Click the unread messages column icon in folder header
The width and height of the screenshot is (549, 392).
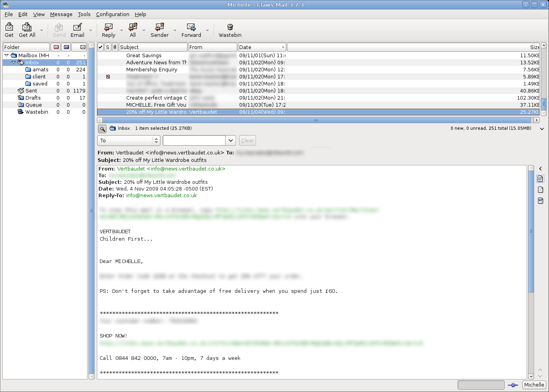coord(66,47)
